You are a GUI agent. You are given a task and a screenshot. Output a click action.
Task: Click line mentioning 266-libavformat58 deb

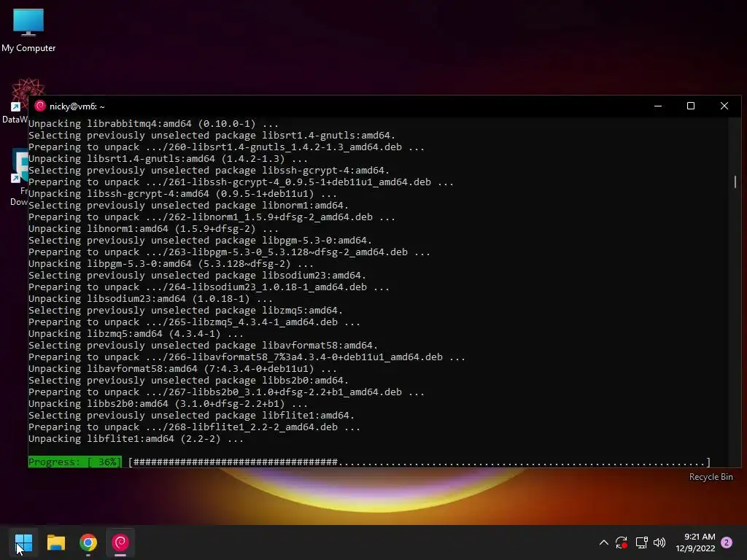(x=247, y=357)
